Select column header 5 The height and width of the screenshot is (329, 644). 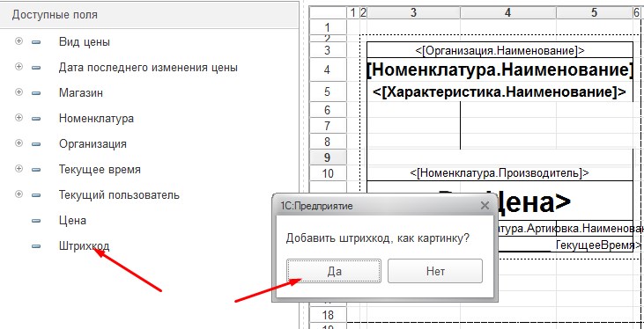(594, 13)
